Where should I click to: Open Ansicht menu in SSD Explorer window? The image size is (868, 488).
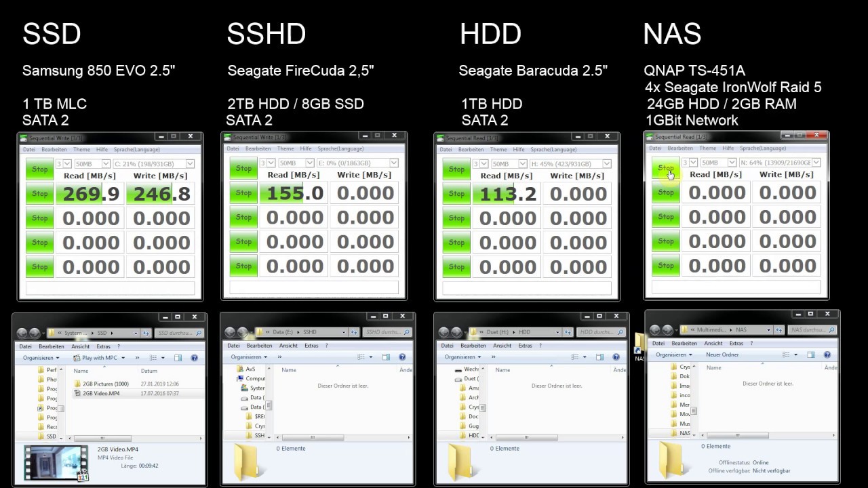click(x=80, y=346)
